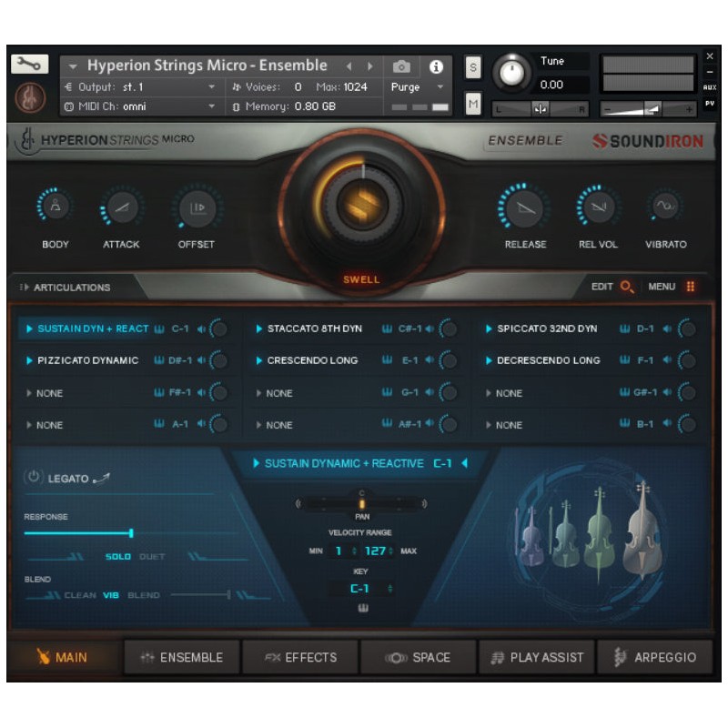The height and width of the screenshot is (728, 728).
Task: Click the keyboard mapping icon below the KEY selector
Action: point(363,606)
